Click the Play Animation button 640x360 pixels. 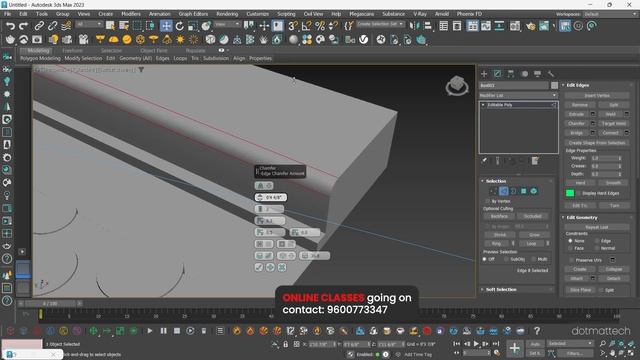coord(476,344)
